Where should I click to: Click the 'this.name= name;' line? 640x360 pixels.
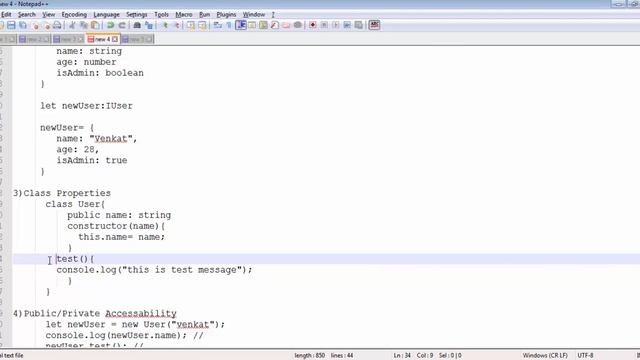121,237
